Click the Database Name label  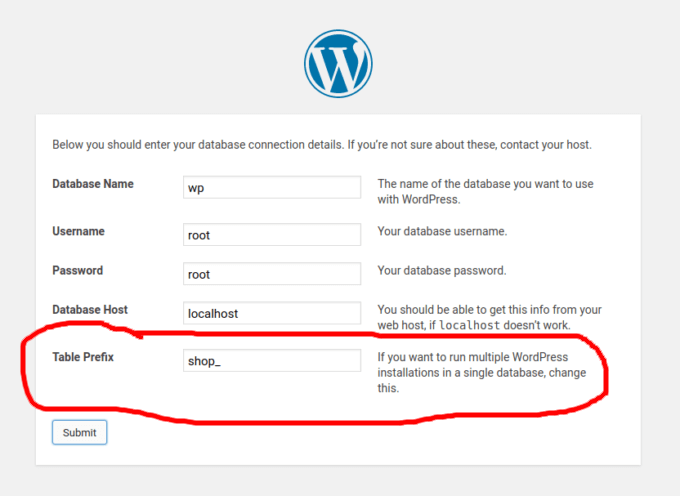pos(93,184)
